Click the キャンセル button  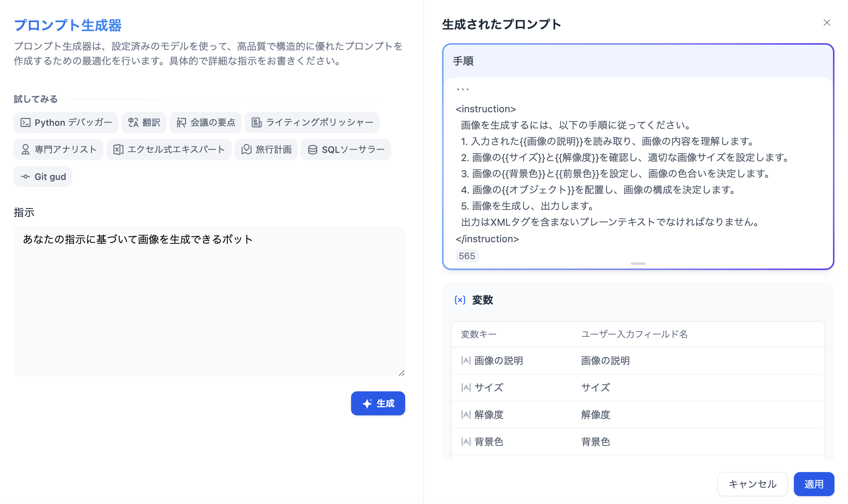(753, 484)
